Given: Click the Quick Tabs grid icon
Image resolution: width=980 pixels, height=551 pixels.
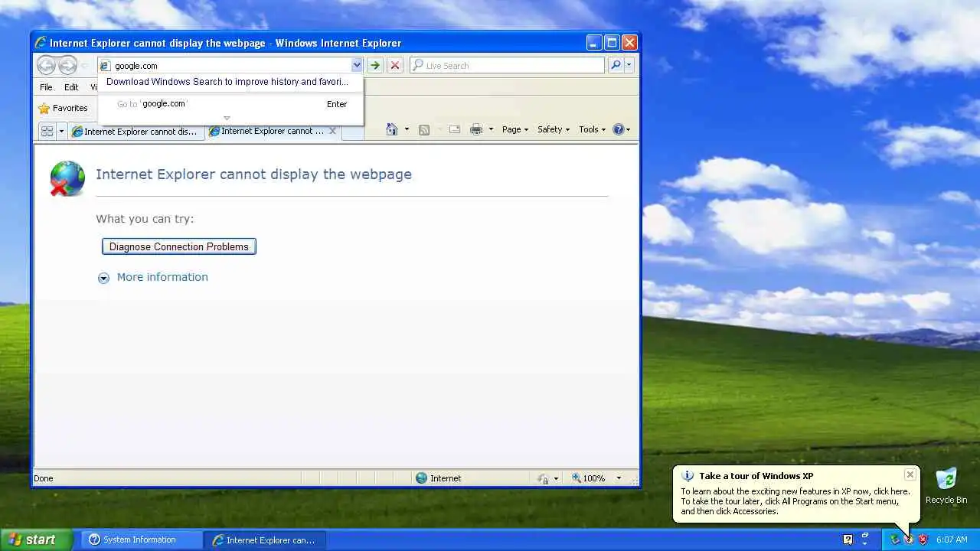Looking at the screenshot, I should click(x=47, y=131).
